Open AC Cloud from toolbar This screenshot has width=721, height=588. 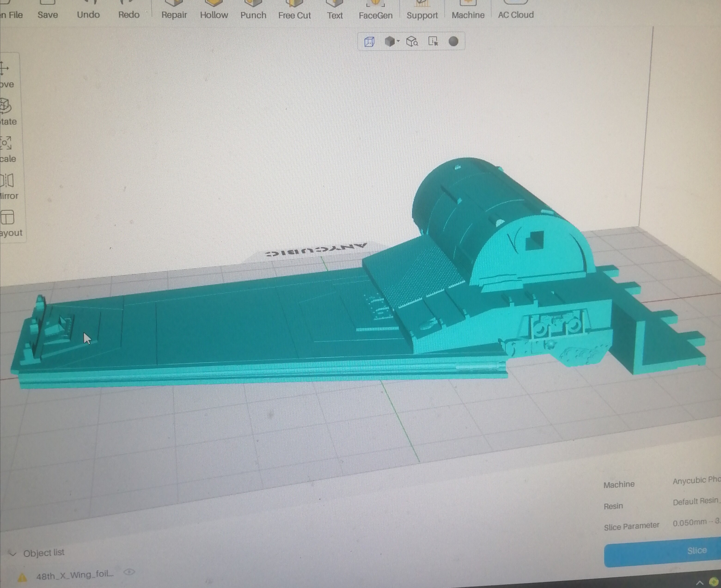click(515, 10)
